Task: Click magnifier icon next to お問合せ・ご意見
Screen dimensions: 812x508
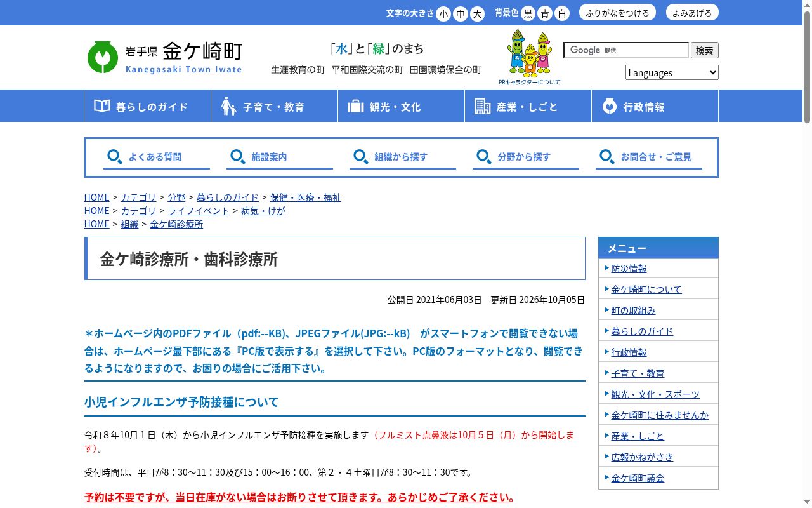Action: tap(607, 157)
